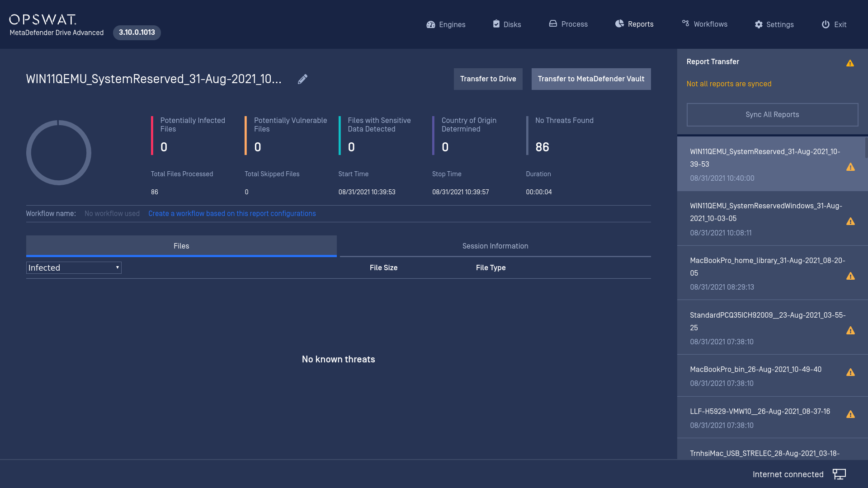Click the scan result donut chart
868x488 pixels.
click(x=59, y=153)
